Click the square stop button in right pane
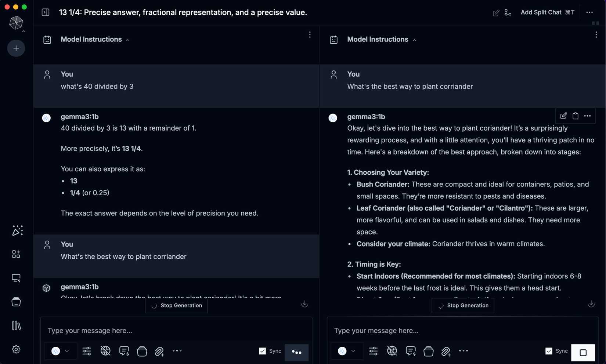This screenshot has width=606, height=364. tap(583, 353)
